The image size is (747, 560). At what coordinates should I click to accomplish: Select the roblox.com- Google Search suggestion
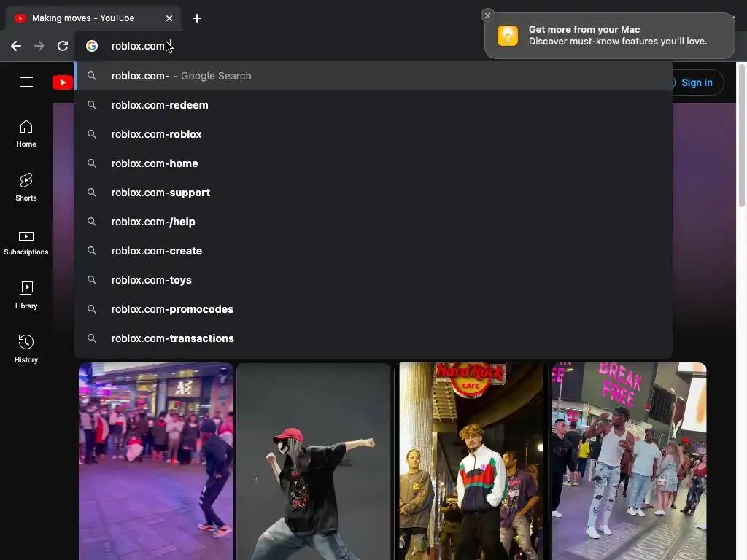(373, 76)
